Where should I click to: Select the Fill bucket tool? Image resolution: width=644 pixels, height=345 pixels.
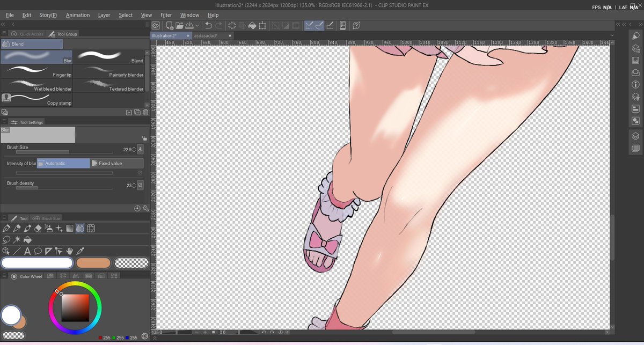[27, 239]
